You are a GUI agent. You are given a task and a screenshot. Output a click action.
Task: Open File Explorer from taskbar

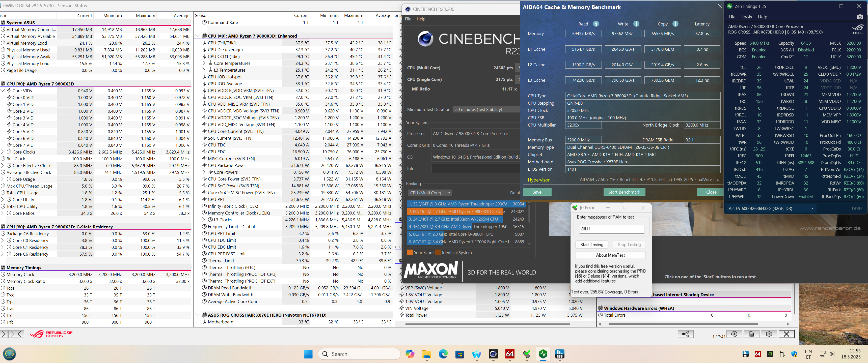[427, 354]
